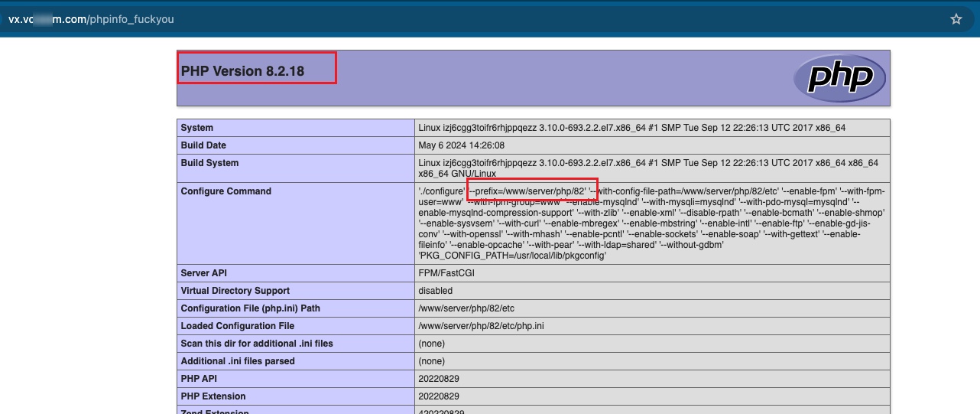The image size is (980, 414).
Task: Select the Build System row label
Action: [x=209, y=163]
